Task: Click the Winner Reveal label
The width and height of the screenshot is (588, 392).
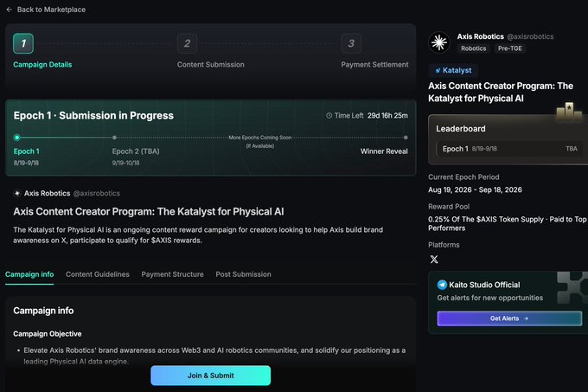Action: [x=384, y=151]
